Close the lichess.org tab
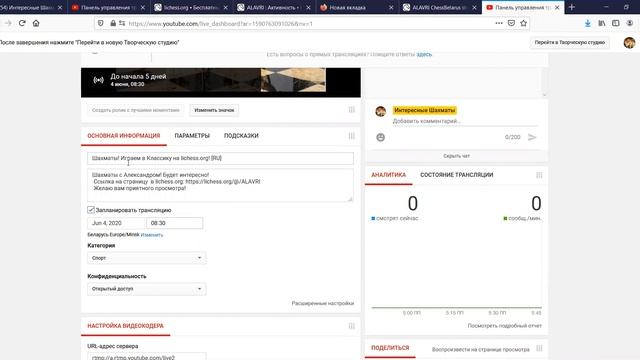 pyautogui.click(x=225, y=7)
